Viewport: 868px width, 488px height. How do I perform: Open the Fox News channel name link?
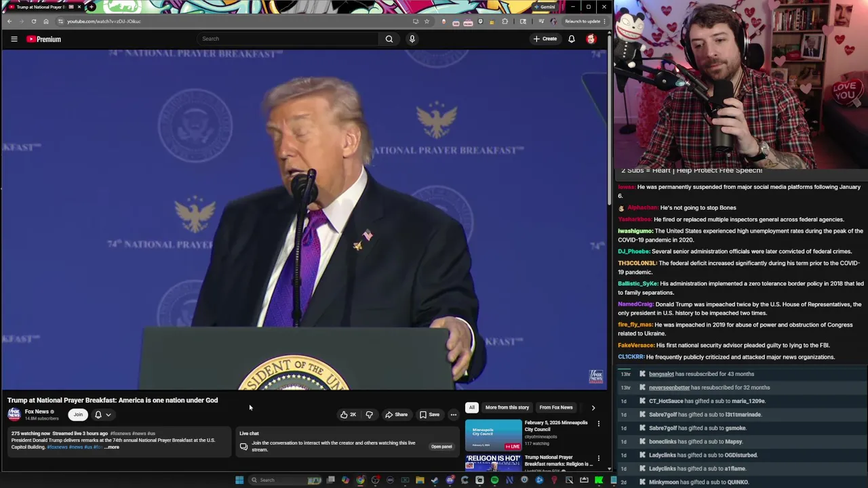tap(37, 411)
